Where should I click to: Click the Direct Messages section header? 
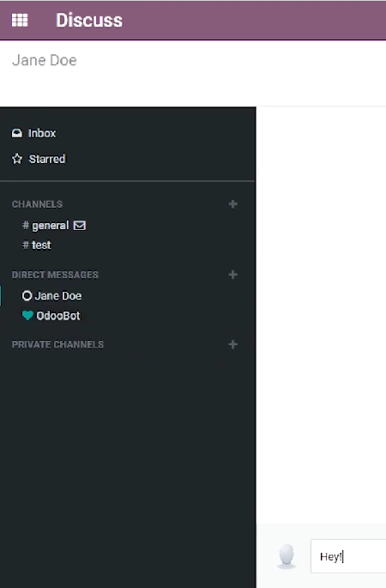(55, 275)
